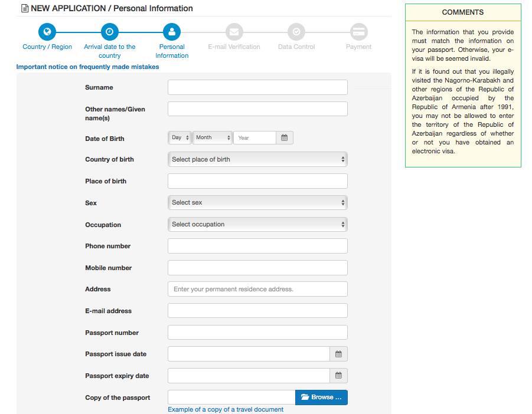Open the Select sex dropdown

257,202
